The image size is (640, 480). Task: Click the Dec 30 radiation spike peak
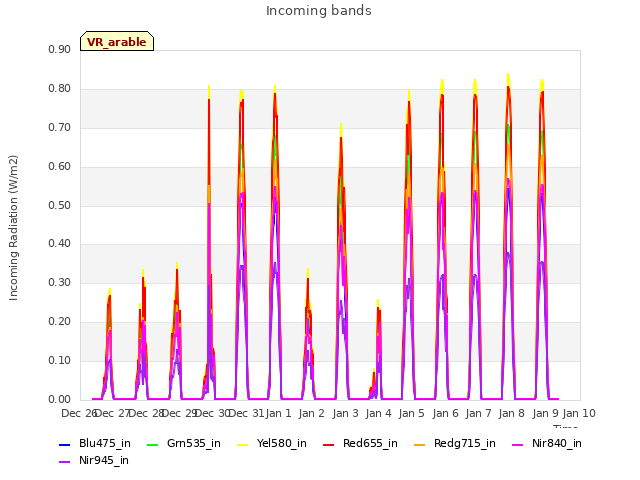[209, 87]
